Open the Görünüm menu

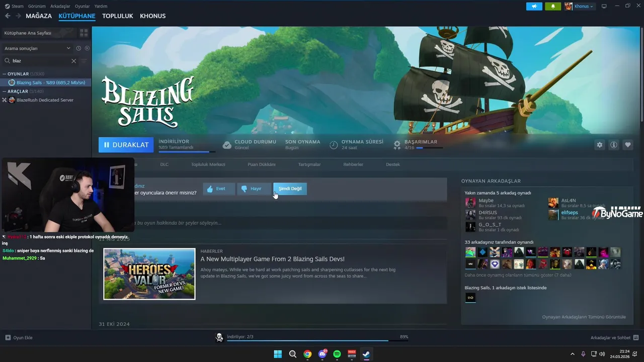[37, 6]
